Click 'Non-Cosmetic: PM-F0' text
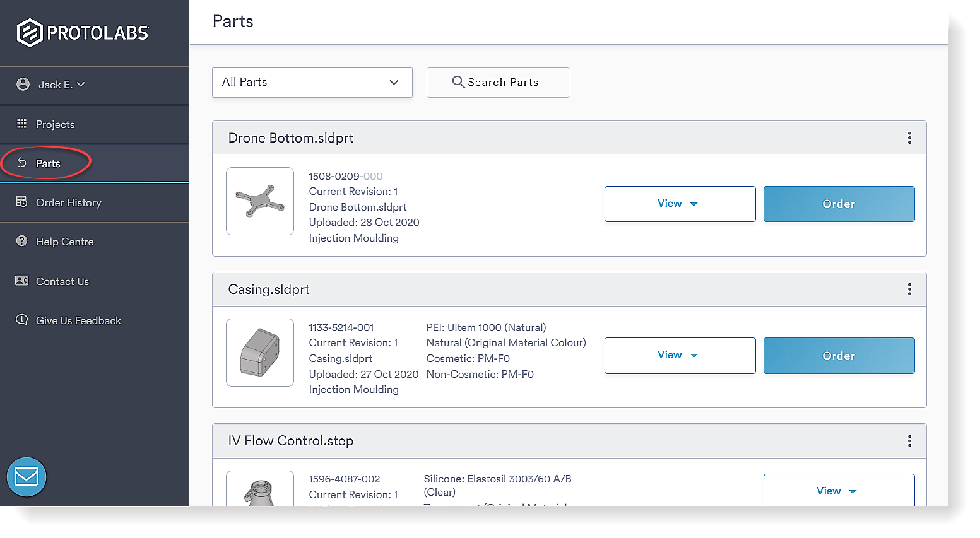The width and height of the screenshot is (980, 538). (x=480, y=375)
